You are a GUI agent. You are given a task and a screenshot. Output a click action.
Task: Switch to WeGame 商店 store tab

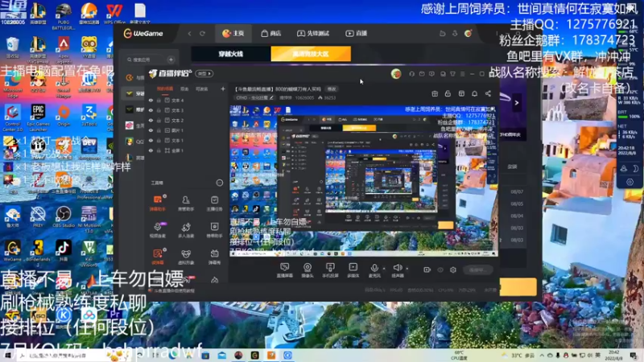271,33
